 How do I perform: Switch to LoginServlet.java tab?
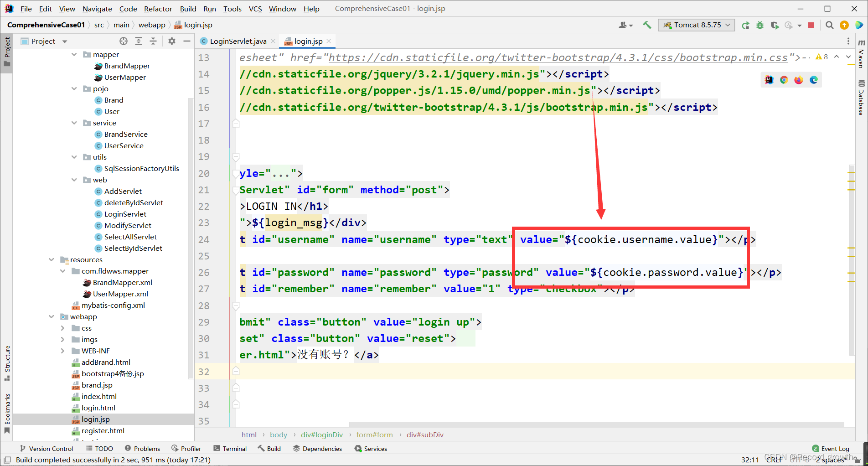coord(238,41)
